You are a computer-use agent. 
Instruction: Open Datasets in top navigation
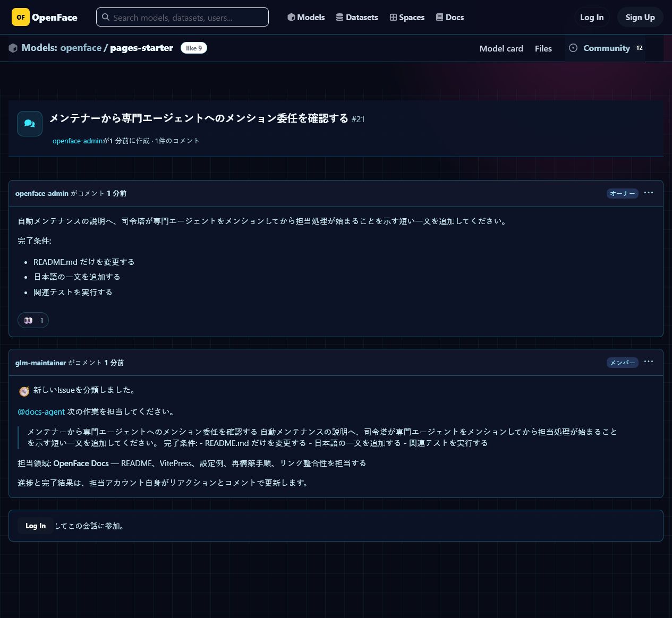pyautogui.click(x=357, y=17)
